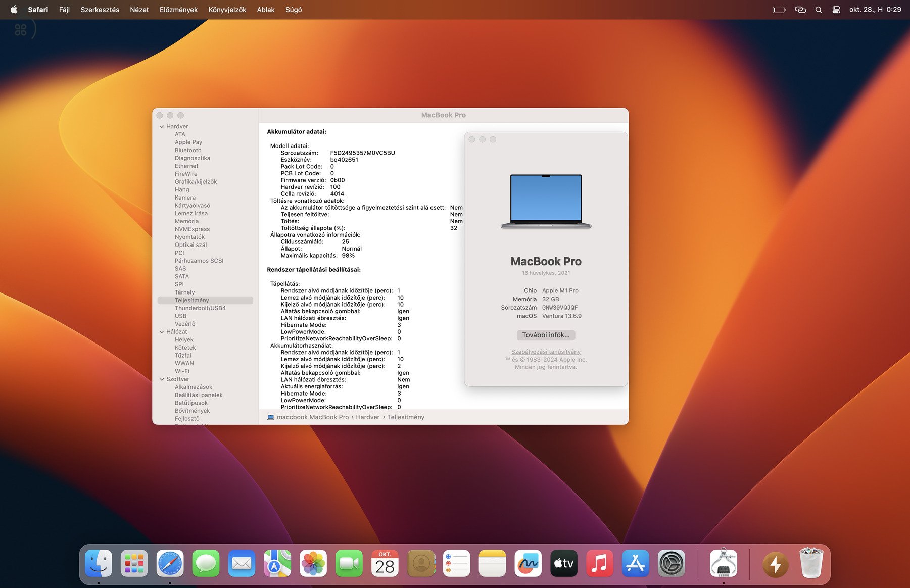Open the Súgó menu
Screen dimensions: 910x588
coord(294,10)
